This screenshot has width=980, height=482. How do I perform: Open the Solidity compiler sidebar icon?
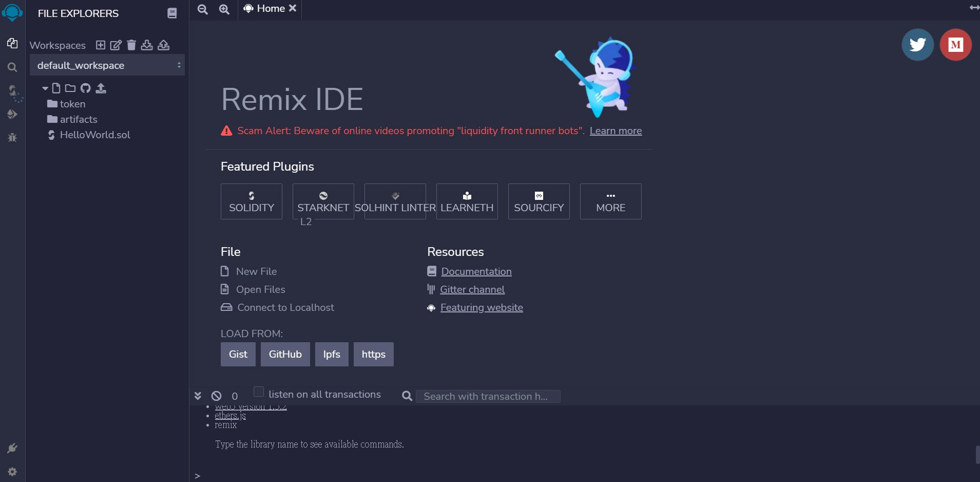click(x=13, y=92)
